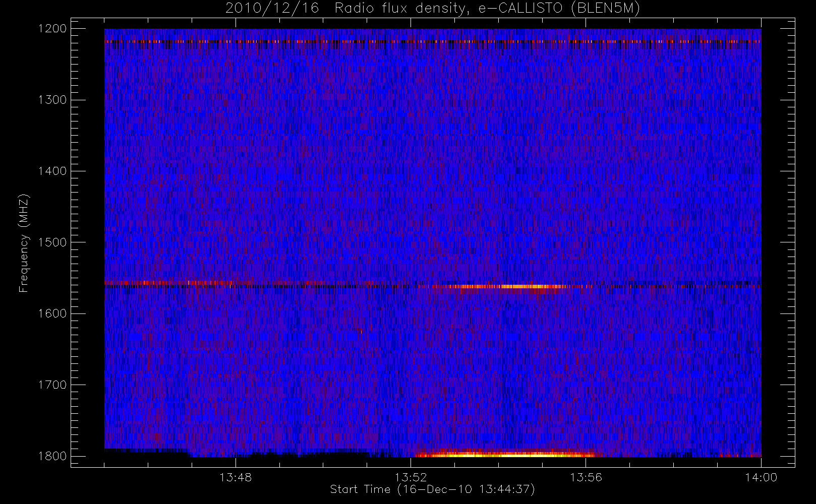Select the 1500 frequency tick label

click(x=52, y=242)
